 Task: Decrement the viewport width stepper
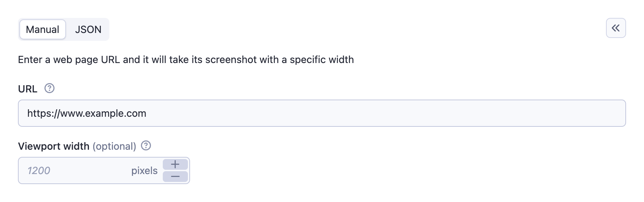click(x=175, y=176)
